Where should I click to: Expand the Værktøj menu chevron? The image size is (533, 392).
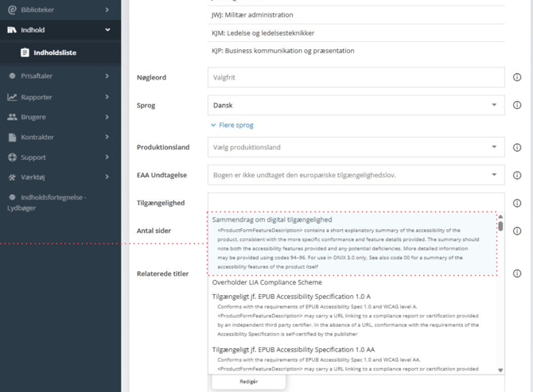click(x=107, y=177)
